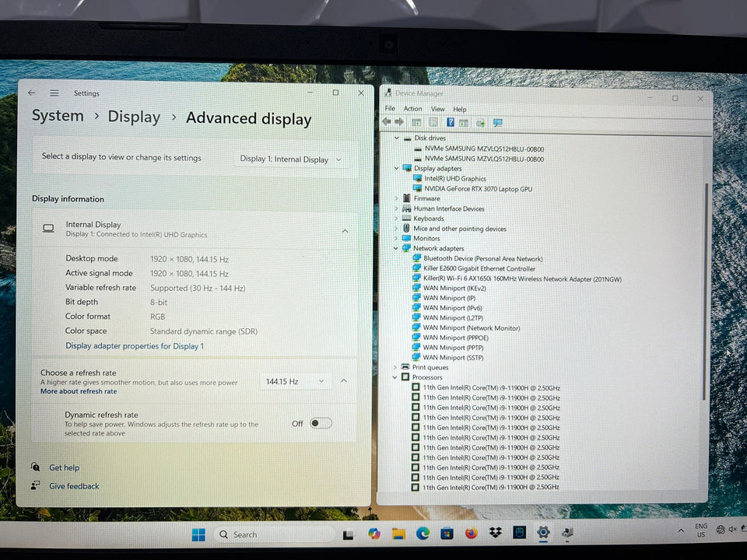The height and width of the screenshot is (560, 747).
Task: Open Display adapter properties for Display 1
Action: click(135, 345)
